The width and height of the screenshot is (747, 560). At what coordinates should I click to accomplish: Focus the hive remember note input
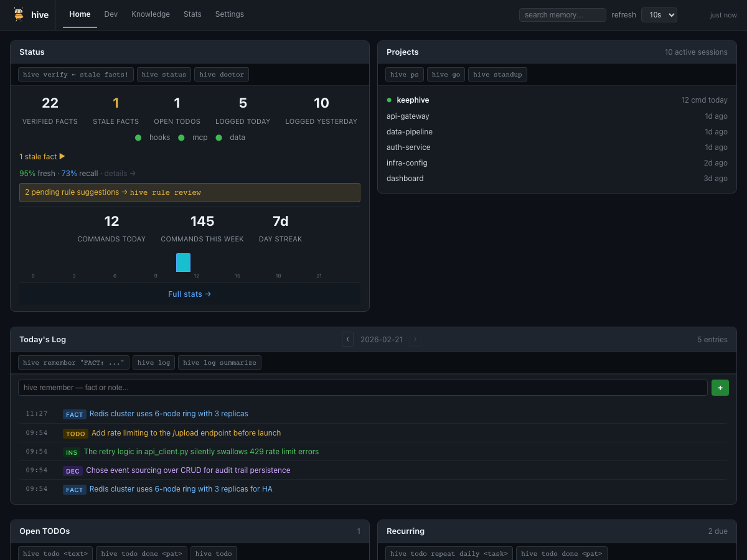tap(363, 388)
